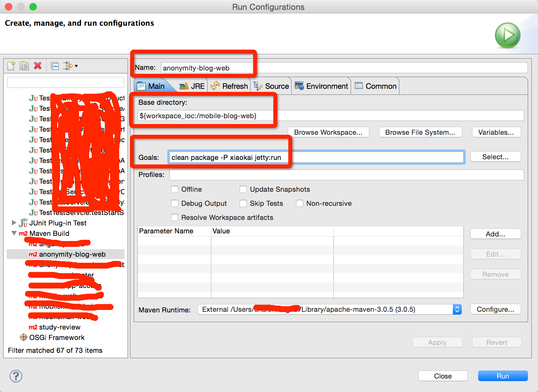
Task: Open the Environment tab
Action: click(321, 86)
